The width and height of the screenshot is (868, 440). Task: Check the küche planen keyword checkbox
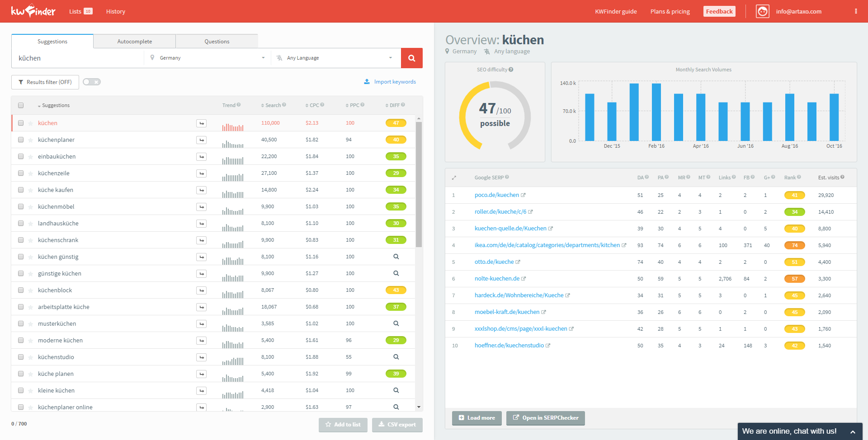coord(21,374)
